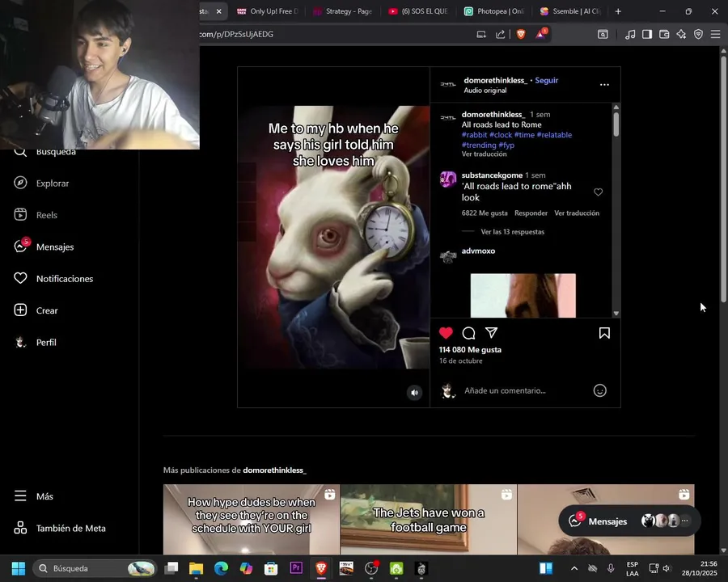728x582 pixels.
Task: Open Adobe Premiere Pro from taskbar
Action: [296, 567]
